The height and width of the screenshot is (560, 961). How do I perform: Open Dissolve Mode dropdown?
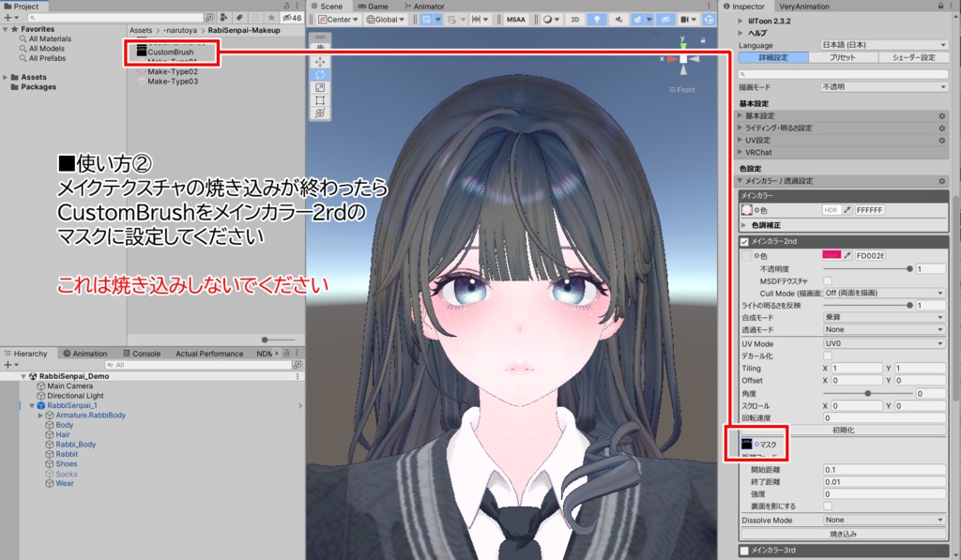pos(884,520)
